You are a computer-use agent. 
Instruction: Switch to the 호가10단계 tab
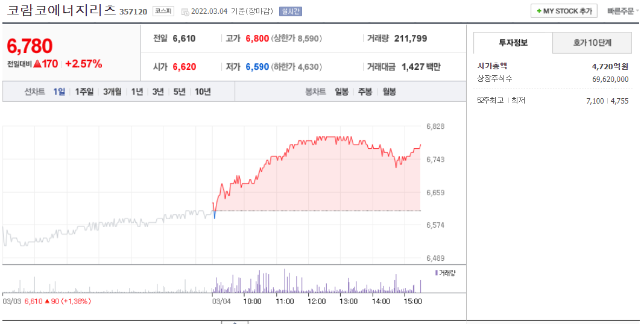pos(592,43)
